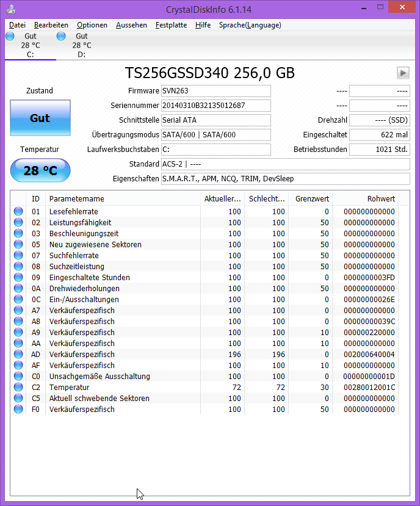This screenshot has height=506, width=420.
Task: Click status orb of Eingeschaltete Stunden row
Action: pyautogui.click(x=18, y=277)
